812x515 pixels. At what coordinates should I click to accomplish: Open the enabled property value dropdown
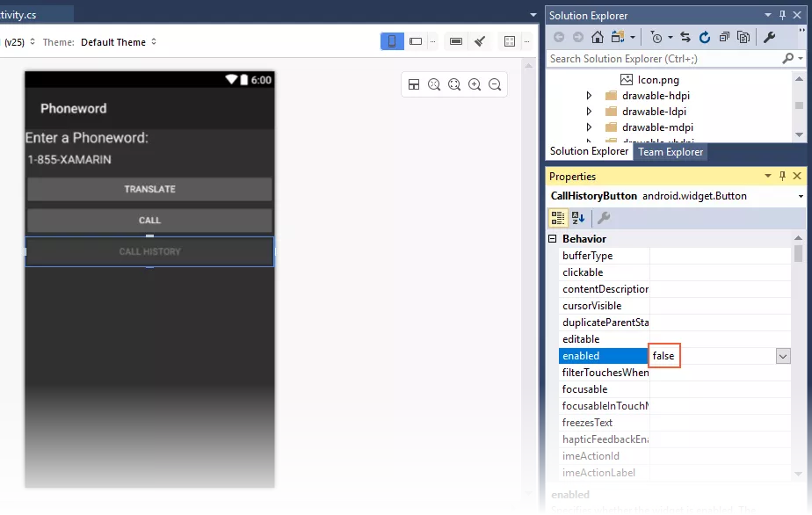[x=783, y=356]
